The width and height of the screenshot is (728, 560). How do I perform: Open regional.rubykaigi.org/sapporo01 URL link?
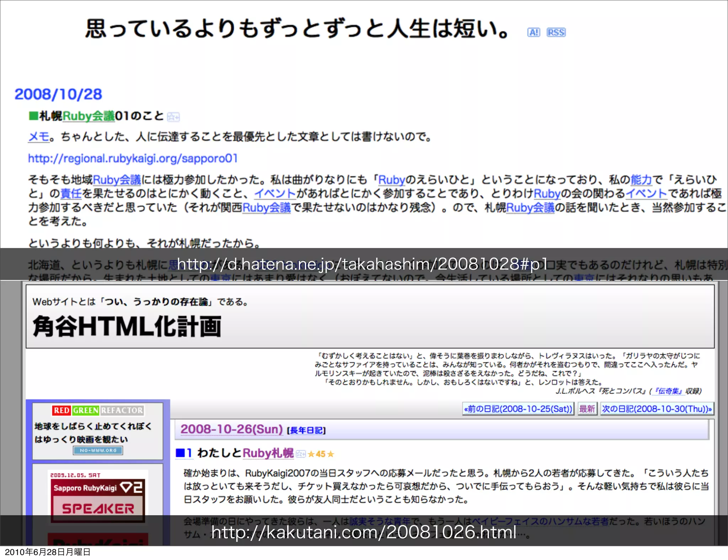tap(133, 158)
